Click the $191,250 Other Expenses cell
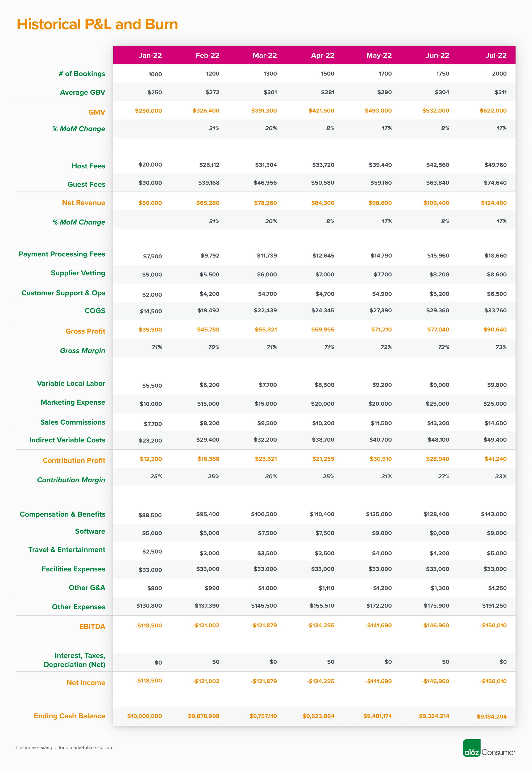This screenshot has height=772, width=532. 494,606
